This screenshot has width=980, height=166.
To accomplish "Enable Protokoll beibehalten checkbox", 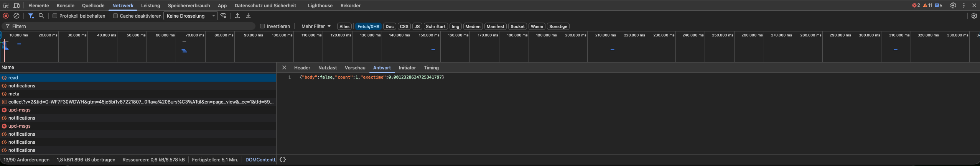I will 55,16.
